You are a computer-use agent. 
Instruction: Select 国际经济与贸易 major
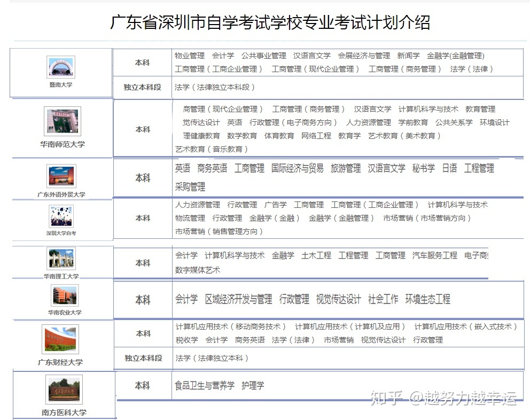pos(298,168)
